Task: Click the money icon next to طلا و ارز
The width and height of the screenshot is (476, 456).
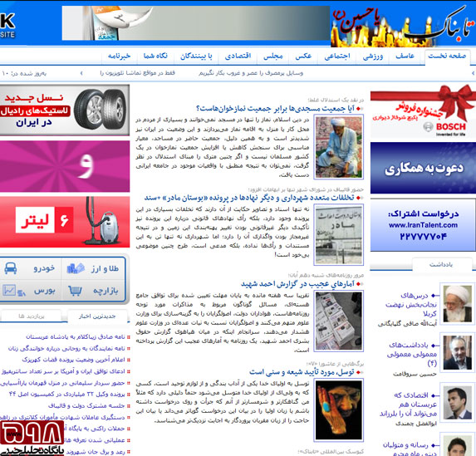Action: 76,268
